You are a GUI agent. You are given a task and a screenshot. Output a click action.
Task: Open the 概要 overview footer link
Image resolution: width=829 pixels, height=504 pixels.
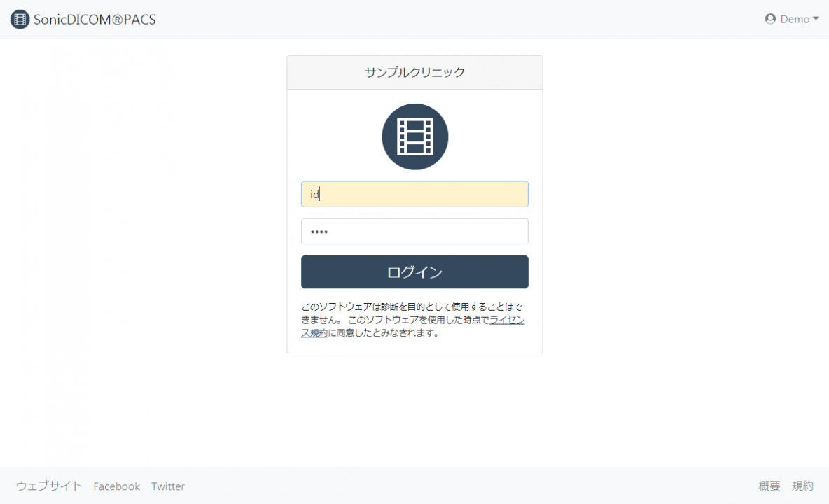769,486
